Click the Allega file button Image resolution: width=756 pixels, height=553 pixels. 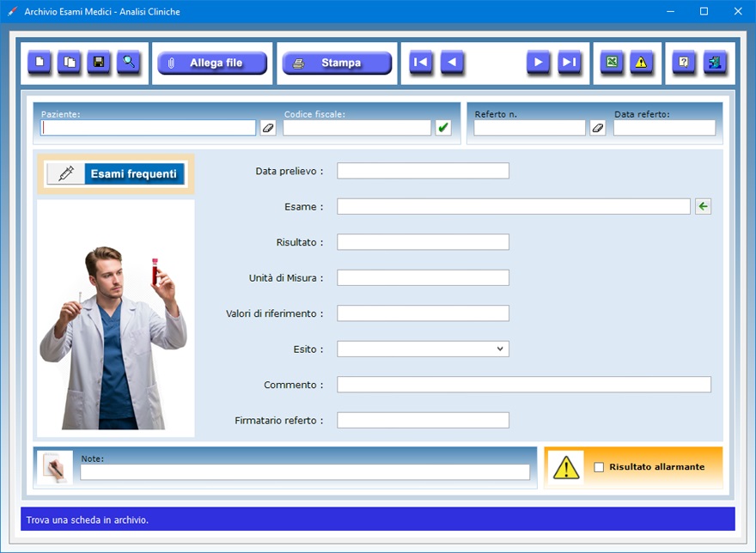(x=212, y=64)
